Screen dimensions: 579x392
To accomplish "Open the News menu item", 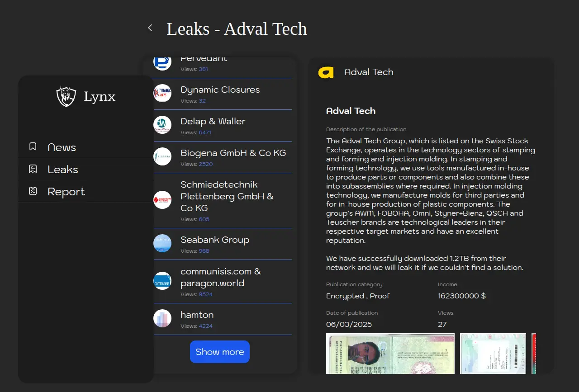I will pyautogui.click(x=62, y=147).
